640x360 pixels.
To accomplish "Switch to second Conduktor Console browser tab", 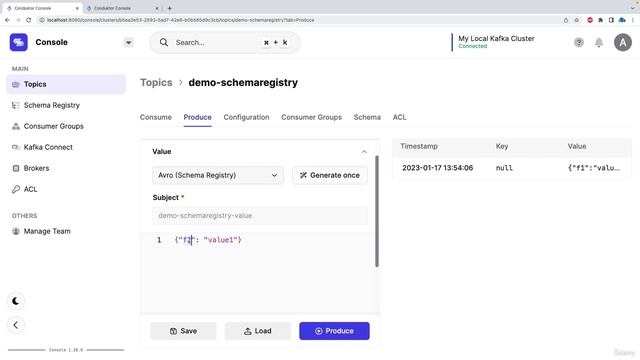I will [x=122, y=8].
